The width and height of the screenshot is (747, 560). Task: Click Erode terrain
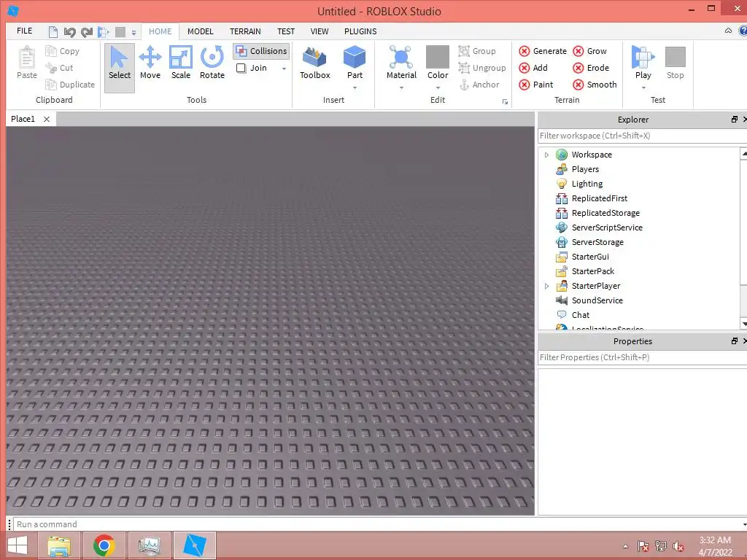click(591, 68)
